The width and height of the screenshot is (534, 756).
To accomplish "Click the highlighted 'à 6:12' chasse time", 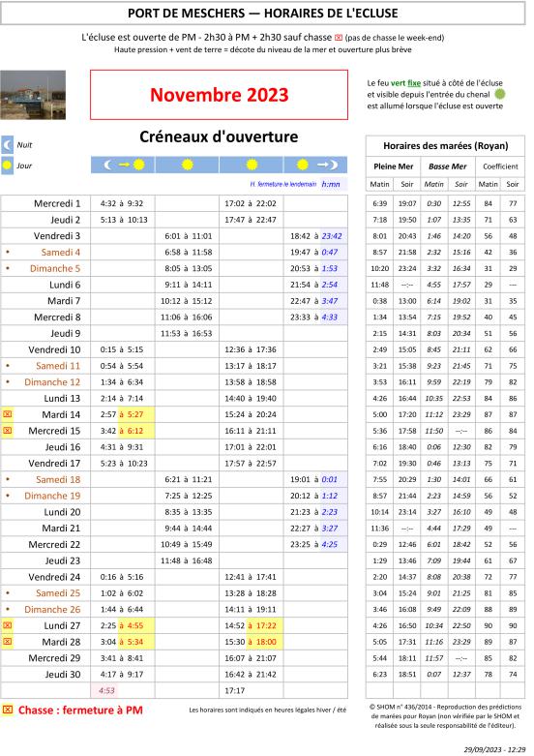I will (132, 431).
